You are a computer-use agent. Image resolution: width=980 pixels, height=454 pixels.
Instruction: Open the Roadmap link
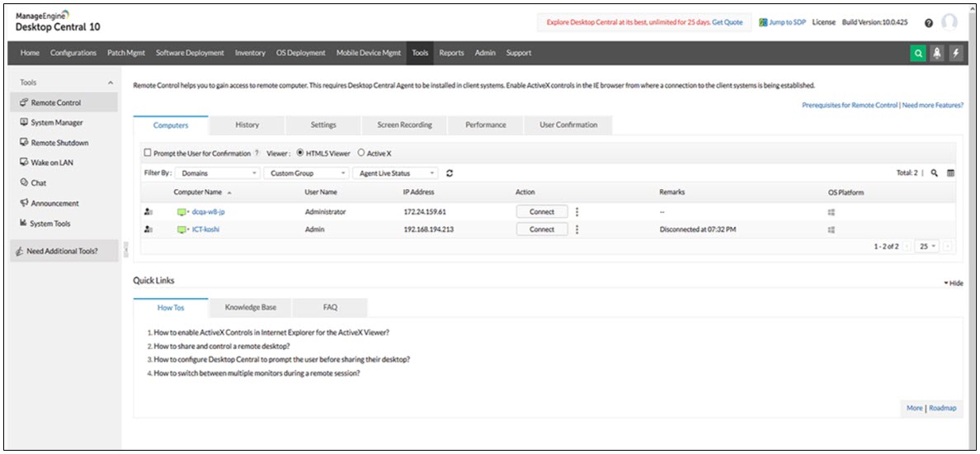(943, 408)
